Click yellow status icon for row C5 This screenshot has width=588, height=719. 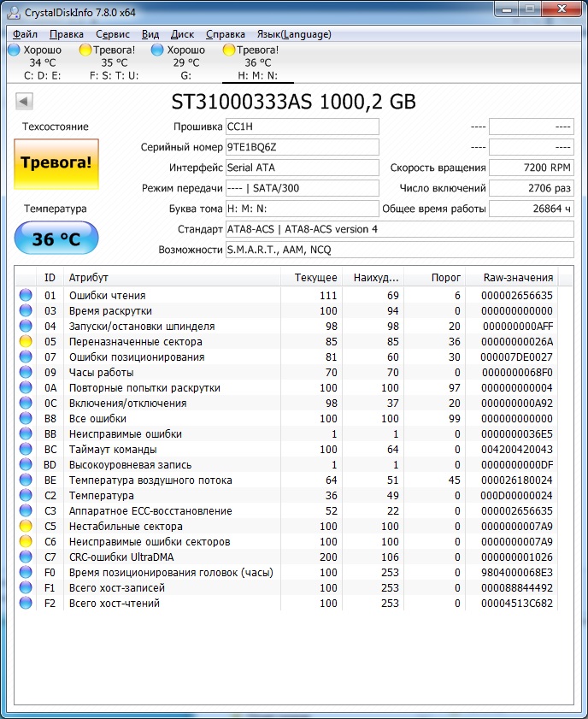25,527
